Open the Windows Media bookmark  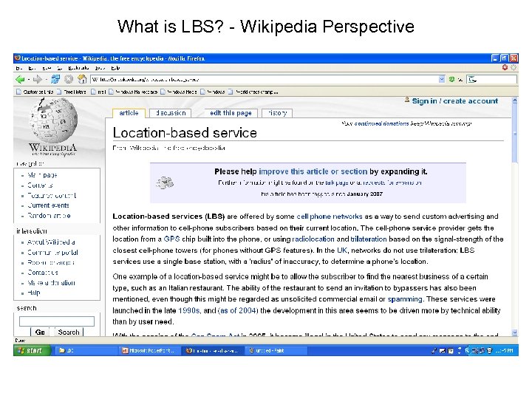[179, 92]
